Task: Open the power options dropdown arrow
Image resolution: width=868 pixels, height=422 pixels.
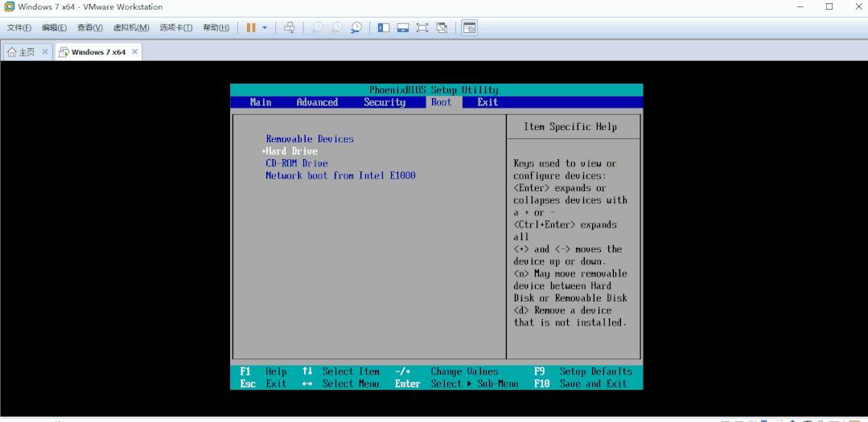Action: coord(265,27)
